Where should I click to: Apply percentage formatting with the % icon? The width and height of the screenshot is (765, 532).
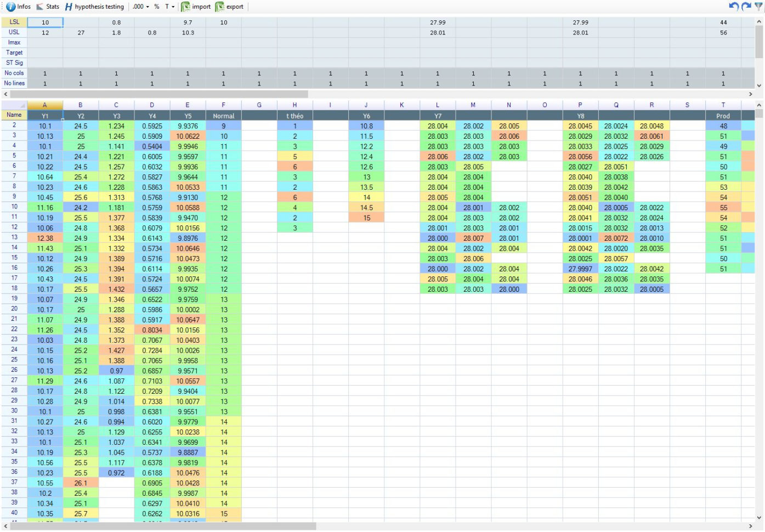click(x=156, y=7)
